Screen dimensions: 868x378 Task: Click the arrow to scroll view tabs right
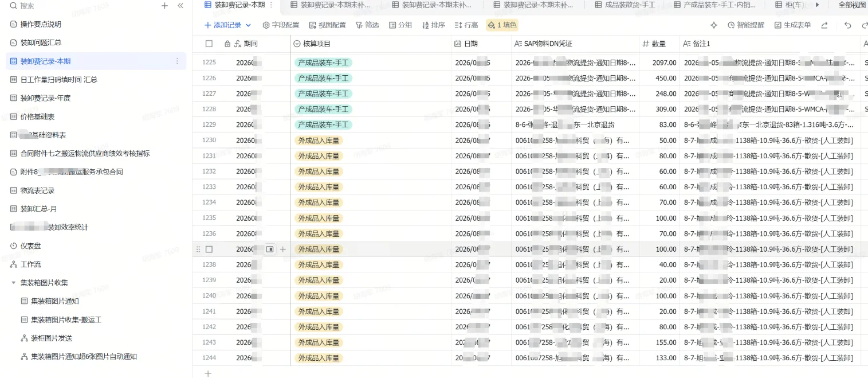[818, 5]
